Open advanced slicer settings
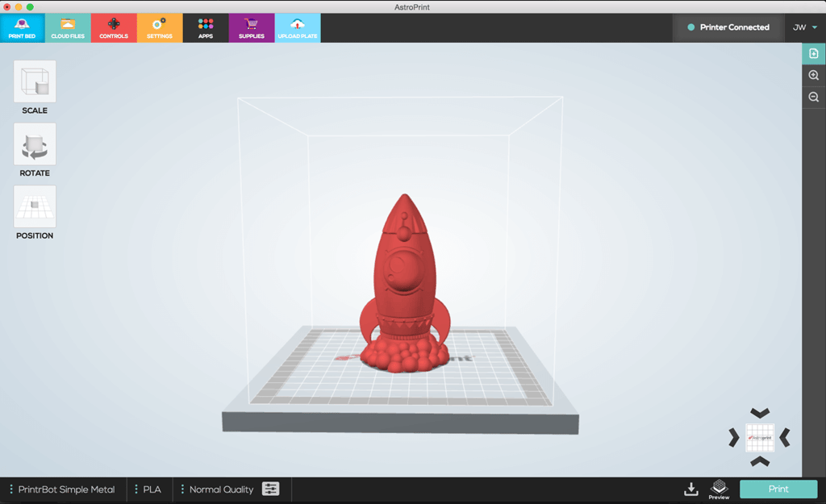 point(270,489)
